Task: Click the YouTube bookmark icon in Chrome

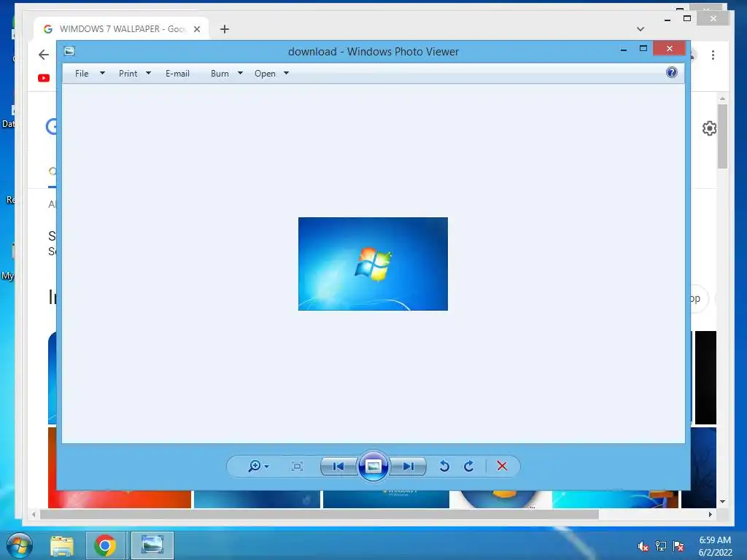Action: 44,77
